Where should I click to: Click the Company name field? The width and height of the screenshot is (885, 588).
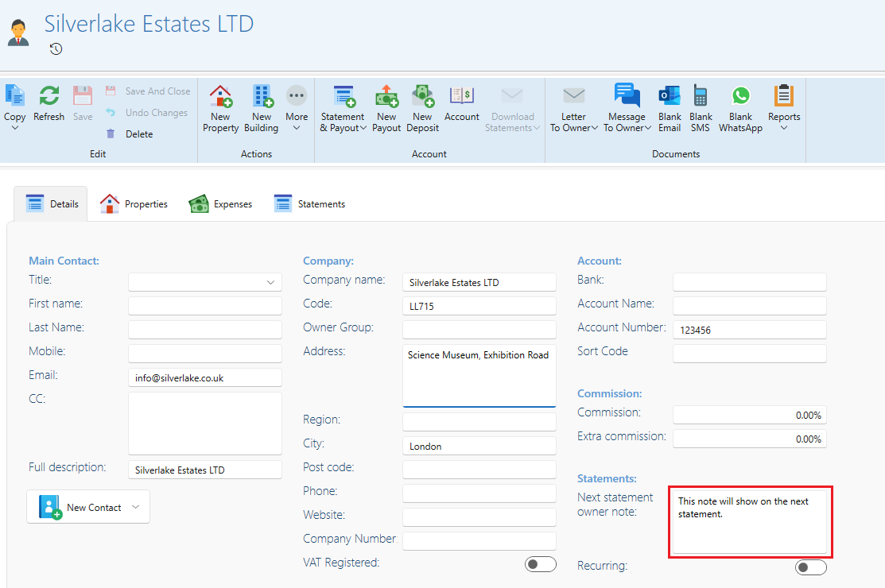(479, 282)
